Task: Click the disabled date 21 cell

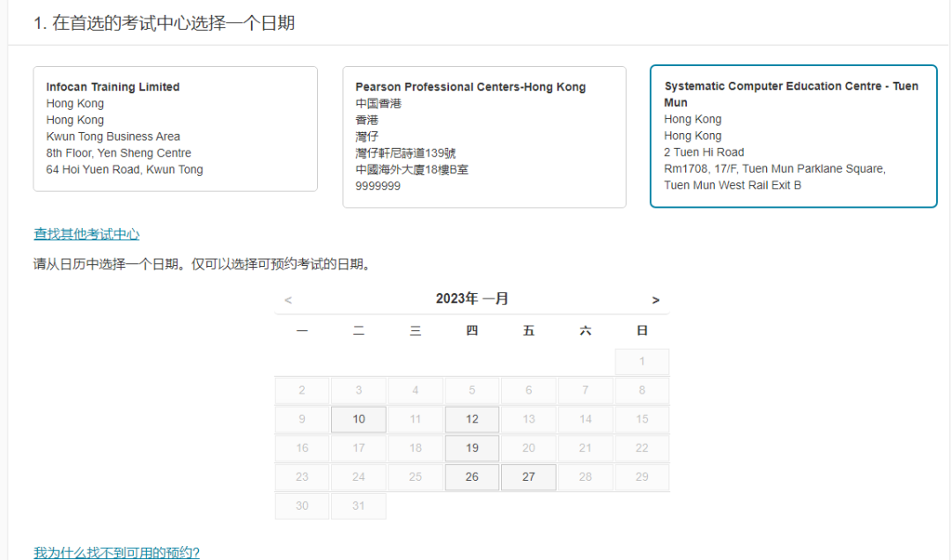Action: 586,448
